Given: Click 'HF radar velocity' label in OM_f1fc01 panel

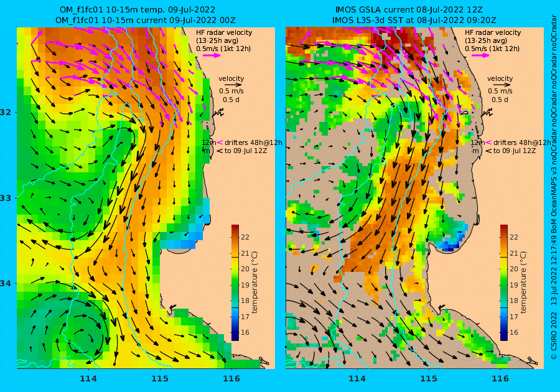Looking at the screenshot, I should coord(224,32).
